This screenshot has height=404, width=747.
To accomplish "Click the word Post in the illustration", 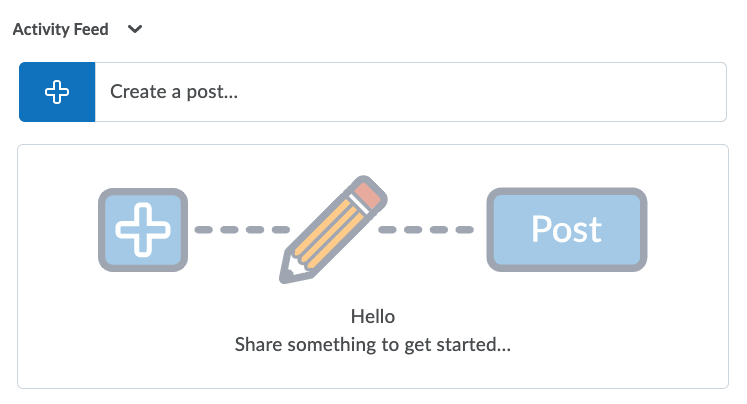I will click(x=566, y=229).
